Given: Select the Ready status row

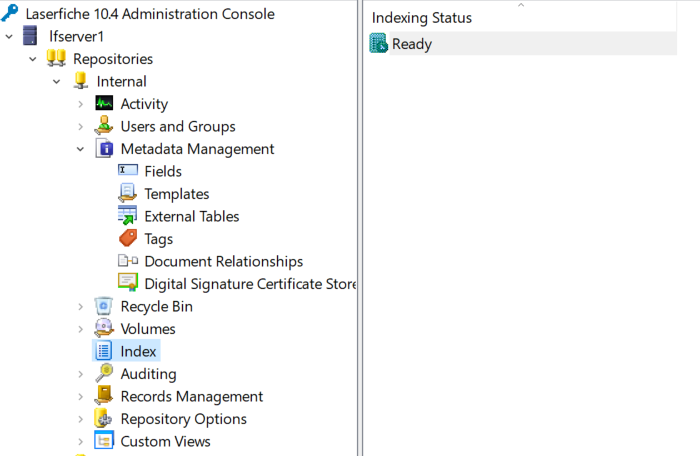Looking at the screenshot, I should [x=522, y=44].
